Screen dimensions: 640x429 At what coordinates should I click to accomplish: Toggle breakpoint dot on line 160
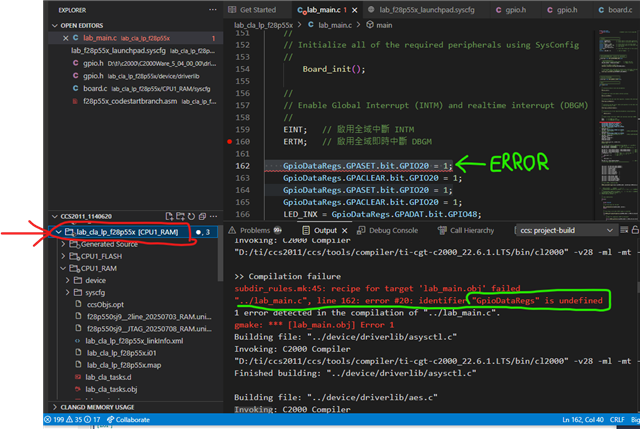tap(229, 142)
